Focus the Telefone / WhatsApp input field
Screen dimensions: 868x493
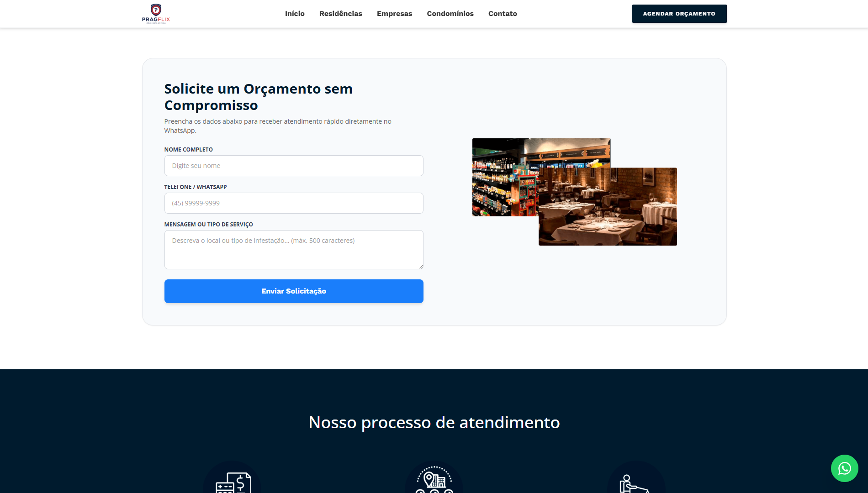pyautogui.click(x=294, y=203)
